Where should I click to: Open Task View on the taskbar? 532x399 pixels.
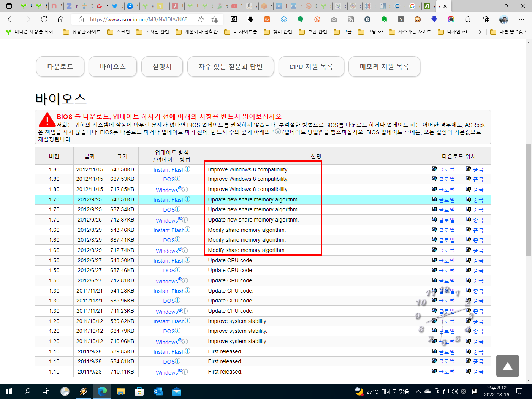[46, 391]
